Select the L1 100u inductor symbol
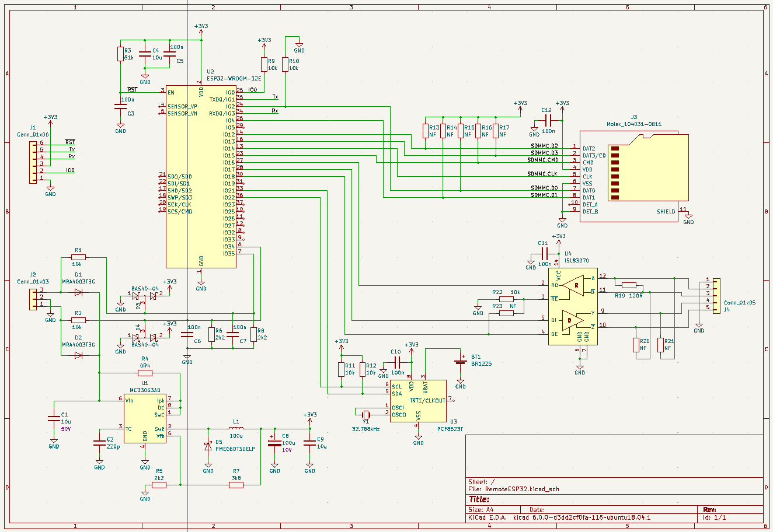 tap(236, 429)
